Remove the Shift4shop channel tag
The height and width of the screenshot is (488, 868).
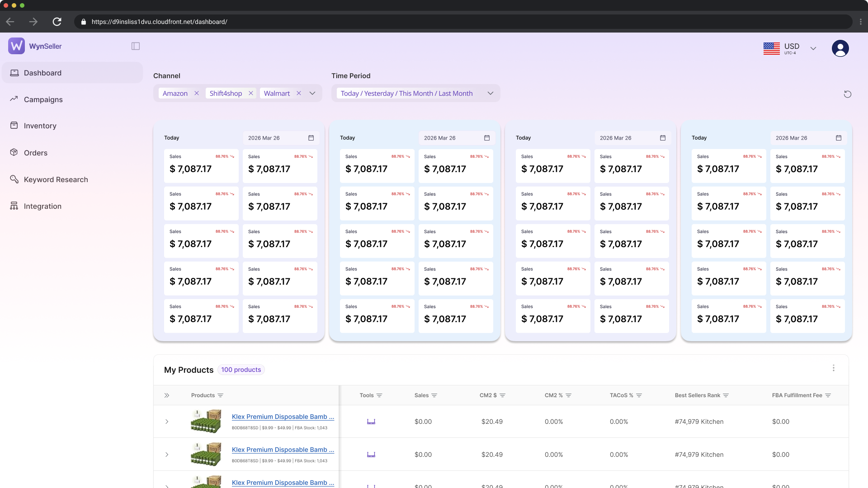[251, 93]
